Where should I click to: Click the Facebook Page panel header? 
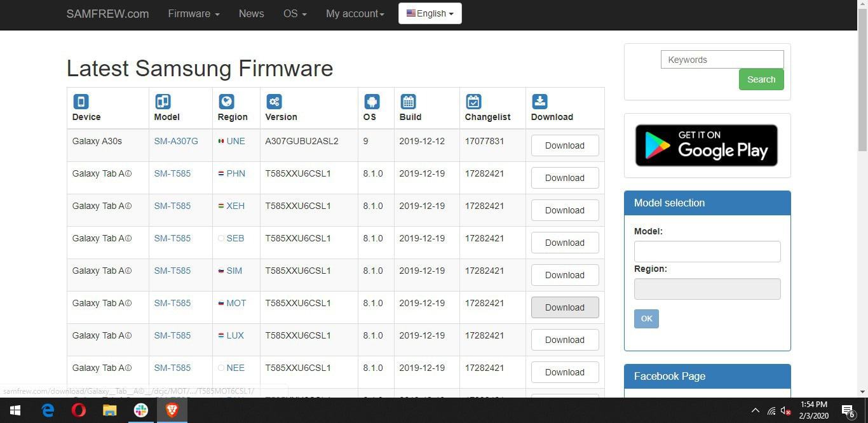707,376
